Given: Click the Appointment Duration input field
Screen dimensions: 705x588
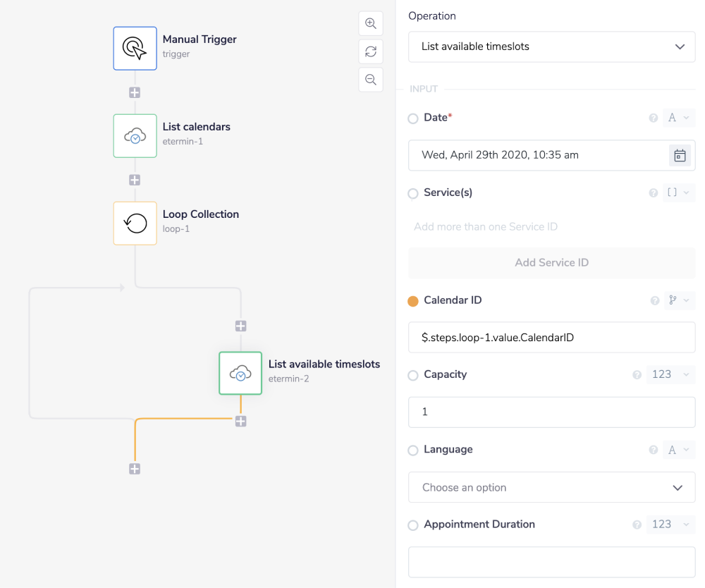Looking at the screenshot, I should (x=551, y=562).
